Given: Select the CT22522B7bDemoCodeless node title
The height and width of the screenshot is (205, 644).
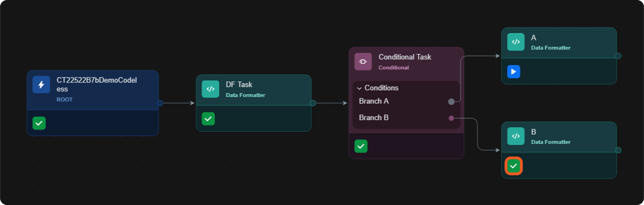Looking at the screenshot, I should click(96, 85).
